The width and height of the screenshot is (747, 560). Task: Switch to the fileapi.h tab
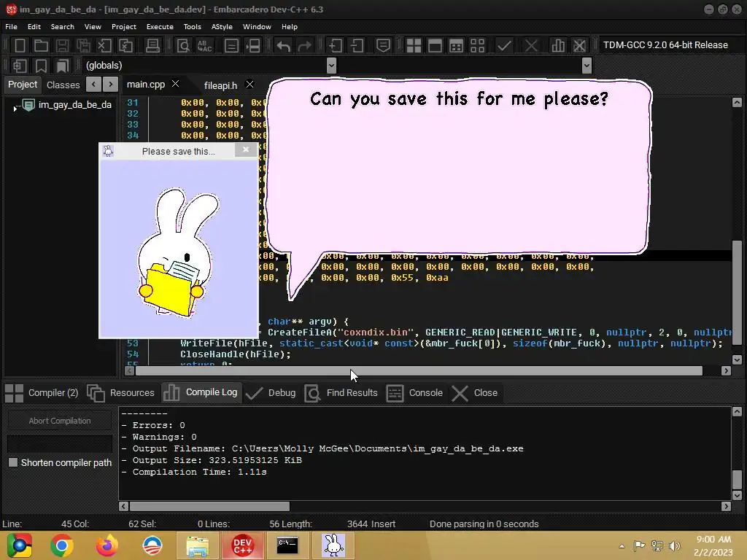(x=220, y=85)
